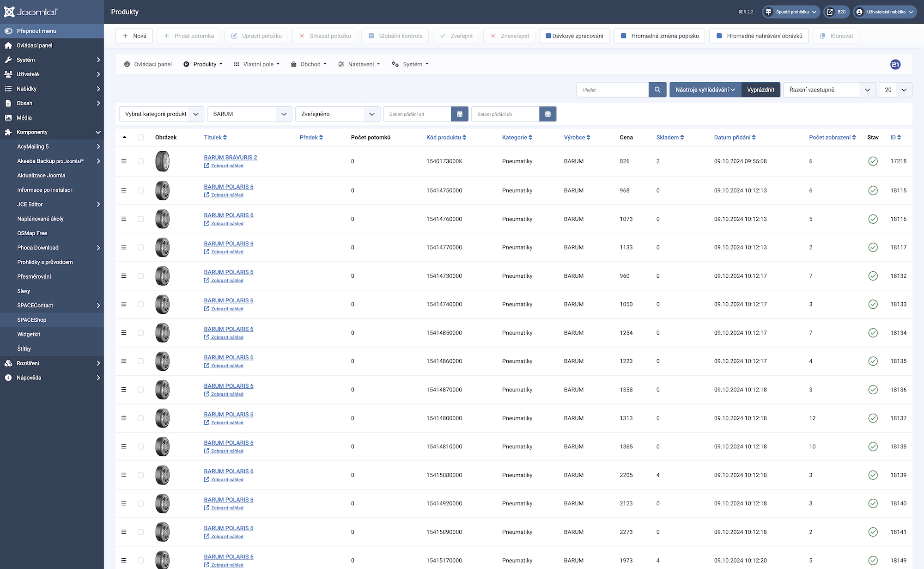Open the Obchod menu
Screen dimensions: 924x569
click(x=309, y=64)
